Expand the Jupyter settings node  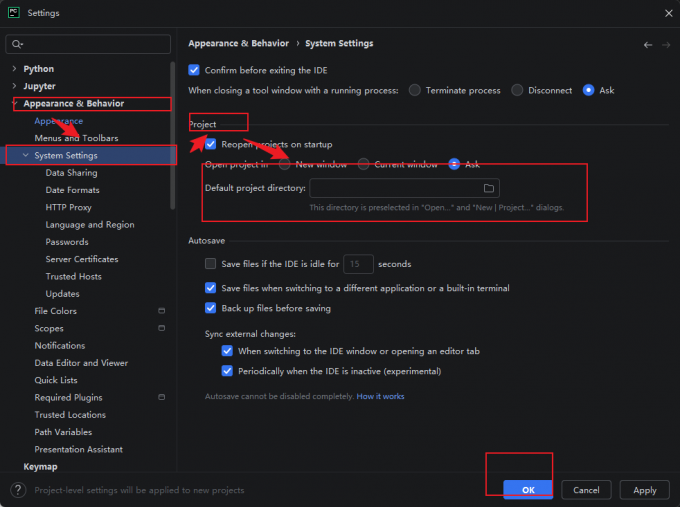pyautogui.click(x=14, y=86)
